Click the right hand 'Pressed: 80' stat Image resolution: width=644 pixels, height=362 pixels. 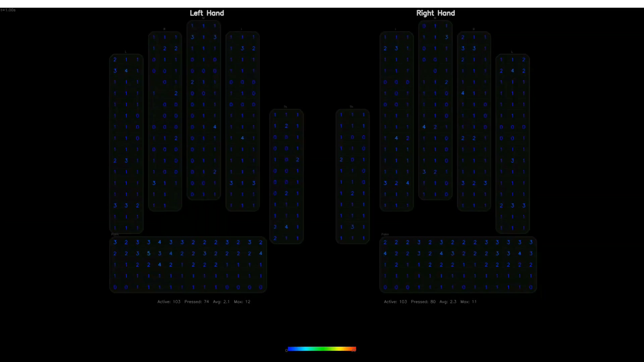point(423,302)
